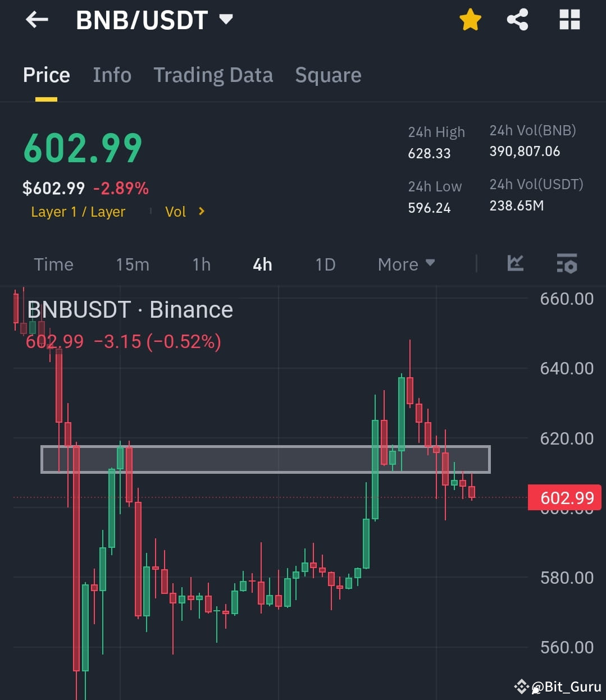Viewport: 606px width, 700px height.
Task: Expand the More timeframes dropdown
Action: point(406,264)
